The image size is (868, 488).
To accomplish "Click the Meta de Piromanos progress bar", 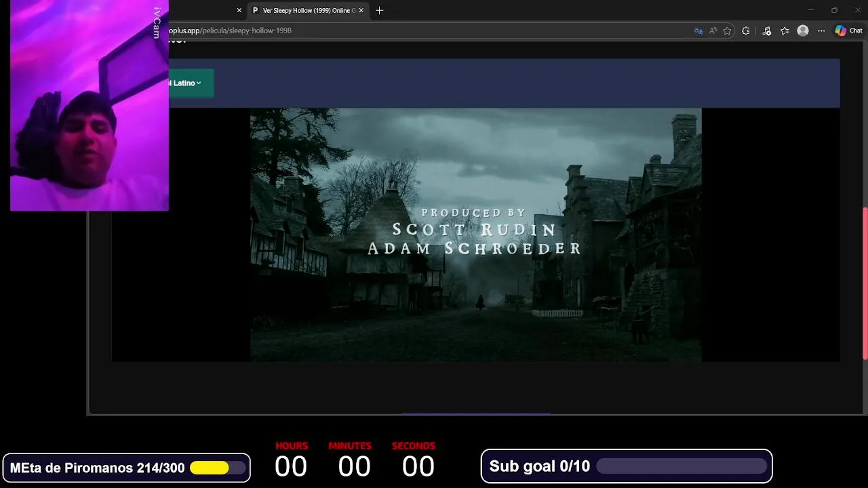I will (x=218, y=468).
